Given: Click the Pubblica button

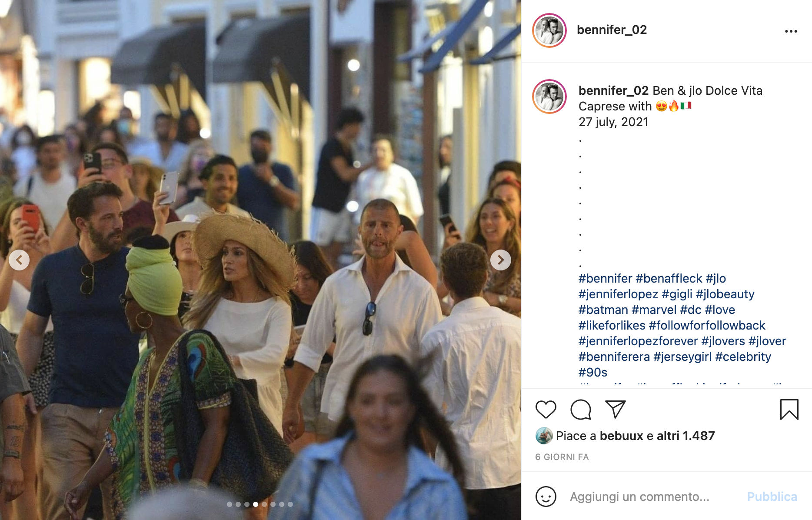Looking at the screenshot, I should [772, 497].
